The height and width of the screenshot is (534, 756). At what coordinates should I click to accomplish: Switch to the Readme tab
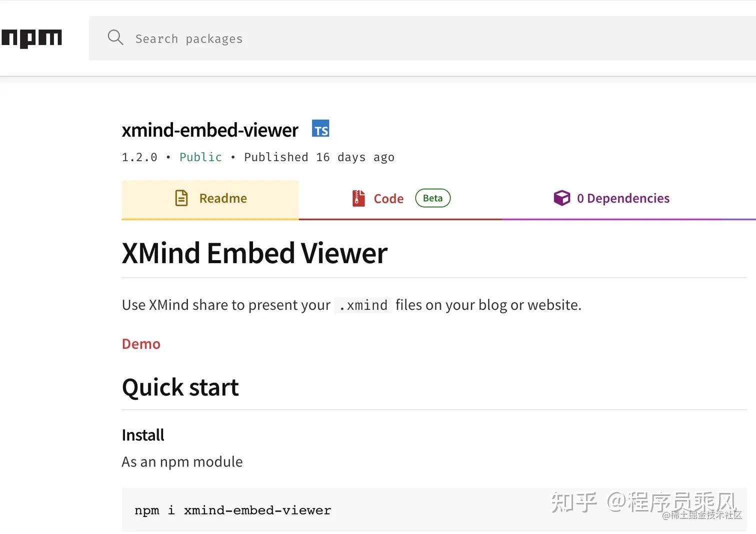[222, 198]
